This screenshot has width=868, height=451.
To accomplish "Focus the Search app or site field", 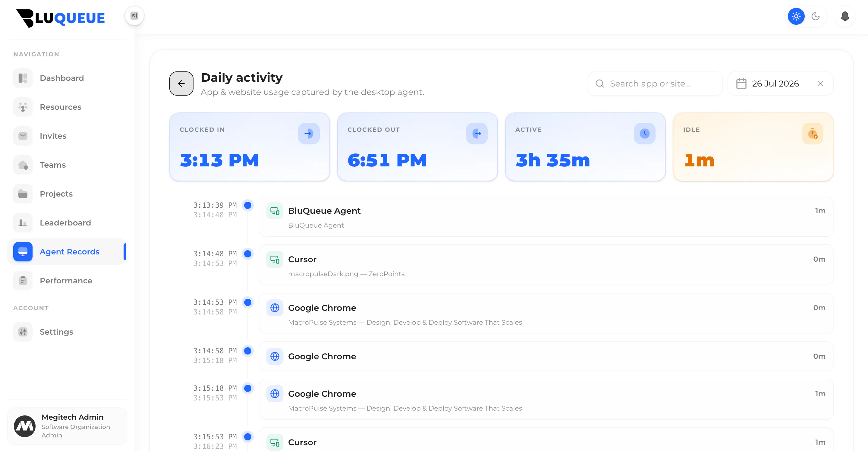I will point(655,84).
